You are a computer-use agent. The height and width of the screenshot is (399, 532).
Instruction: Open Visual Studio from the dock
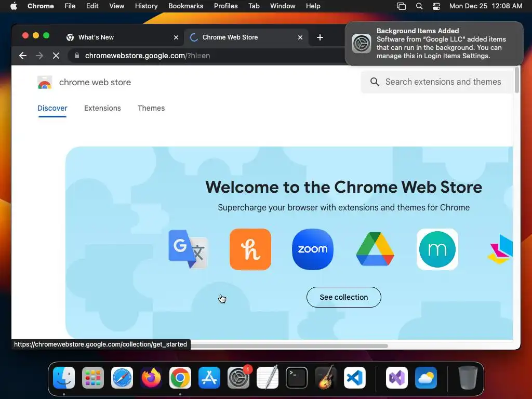click(397, 378)
